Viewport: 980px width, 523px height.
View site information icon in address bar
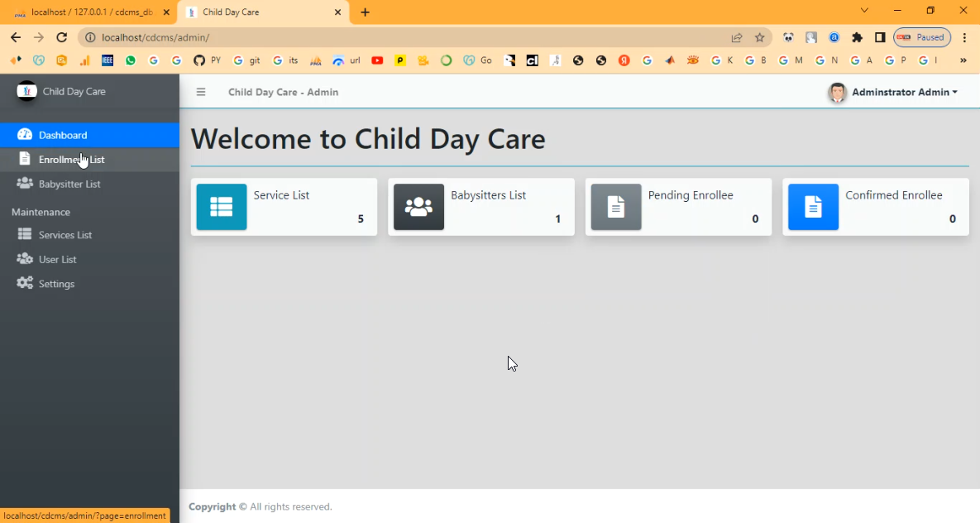coord(90,37)
